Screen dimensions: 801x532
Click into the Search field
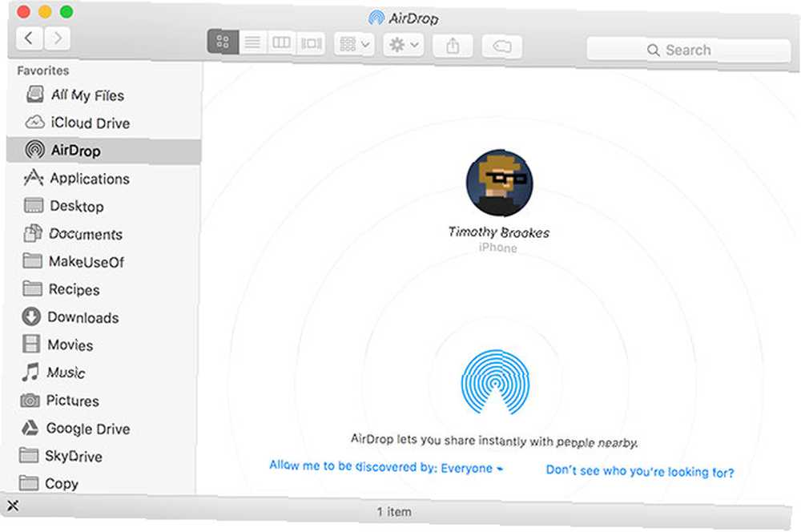coord(689,50)
